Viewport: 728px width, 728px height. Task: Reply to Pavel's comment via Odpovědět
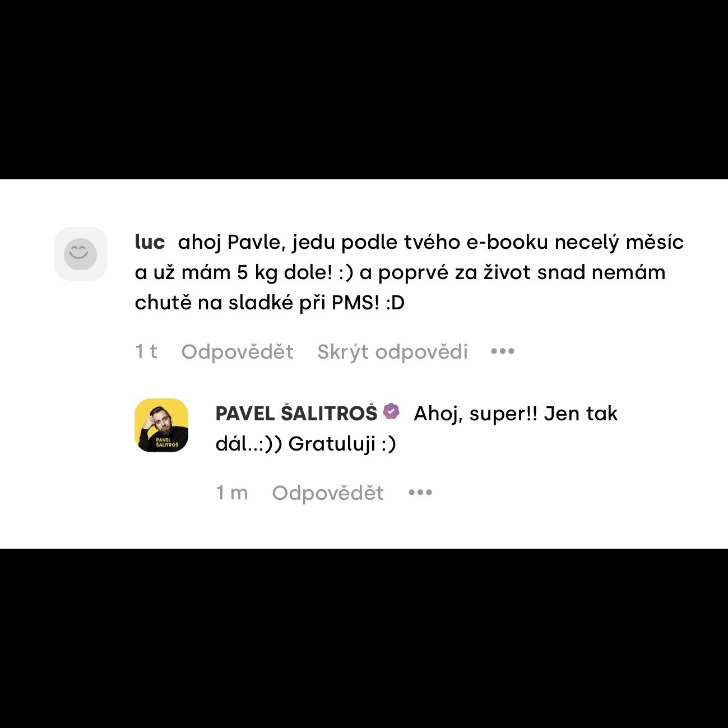pos(328,493)
